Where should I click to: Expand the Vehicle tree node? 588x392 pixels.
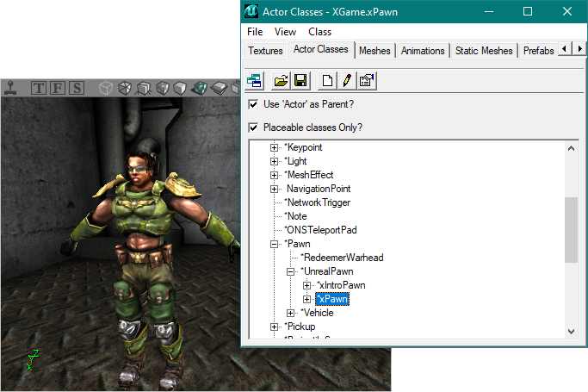click(291, 313)
